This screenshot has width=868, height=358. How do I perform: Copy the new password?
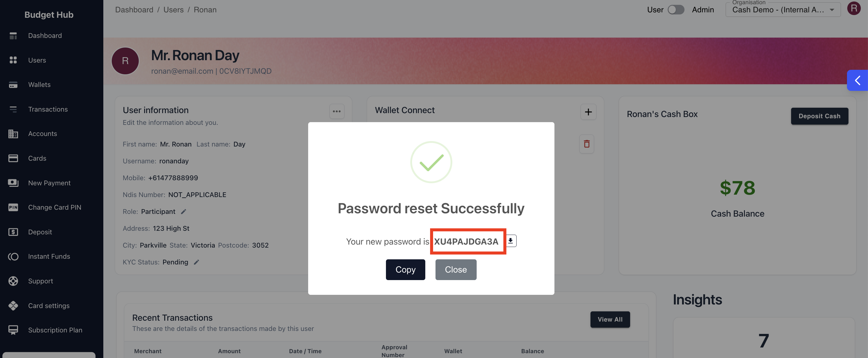point(405,269)
